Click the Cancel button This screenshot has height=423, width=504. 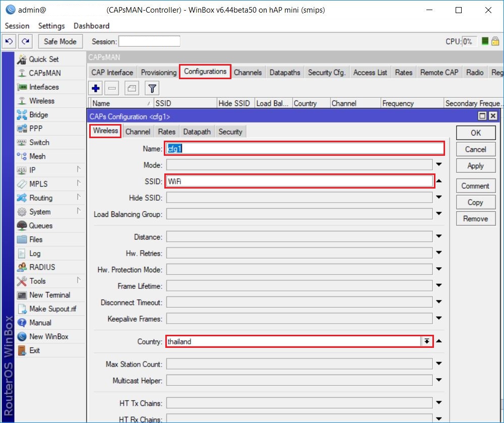(476, 149)
